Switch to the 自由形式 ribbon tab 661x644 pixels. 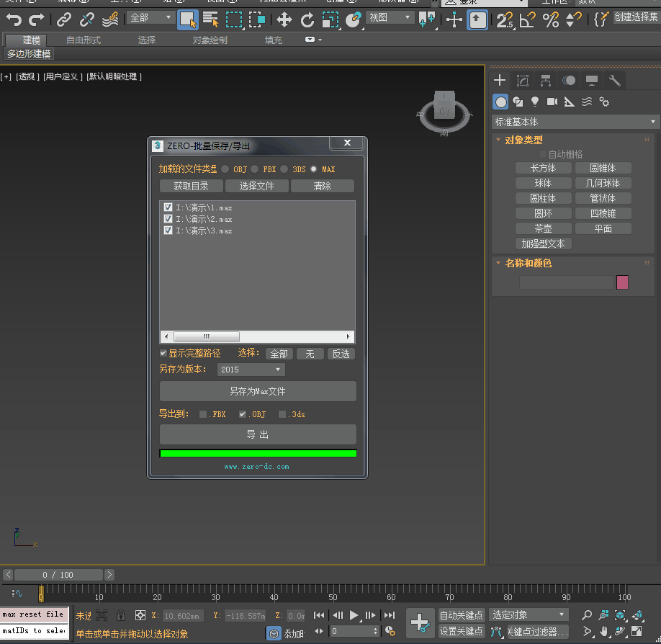pos(84,40)
